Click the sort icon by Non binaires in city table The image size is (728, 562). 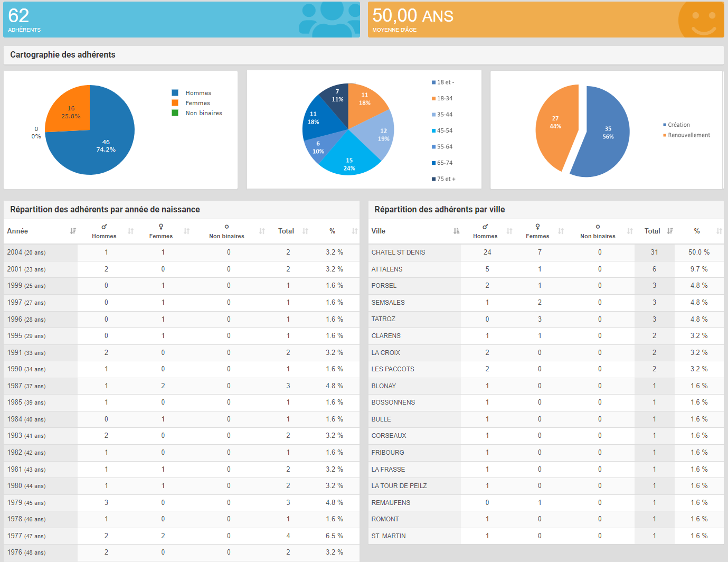630,231
